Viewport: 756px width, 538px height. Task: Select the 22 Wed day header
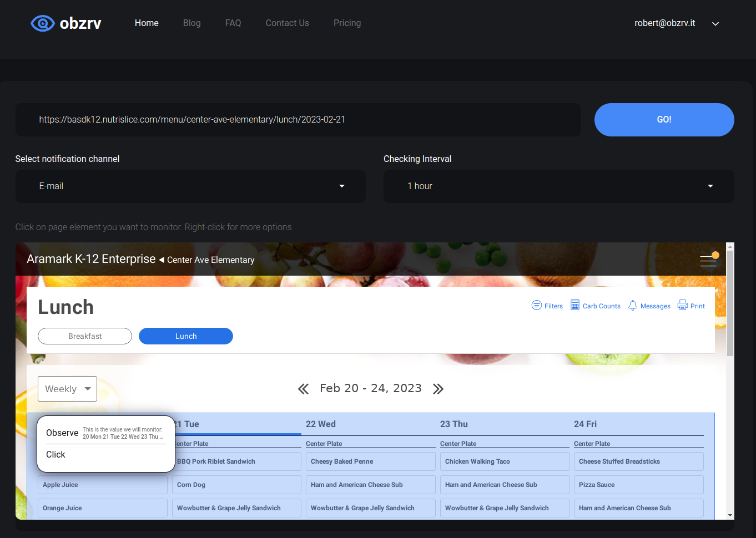click(321, 424)
